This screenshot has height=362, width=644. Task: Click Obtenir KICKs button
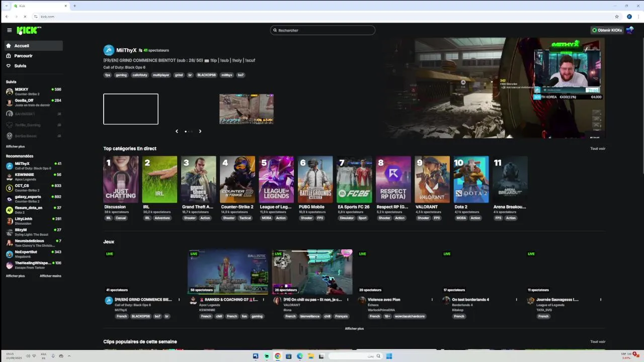coord(607,30)
